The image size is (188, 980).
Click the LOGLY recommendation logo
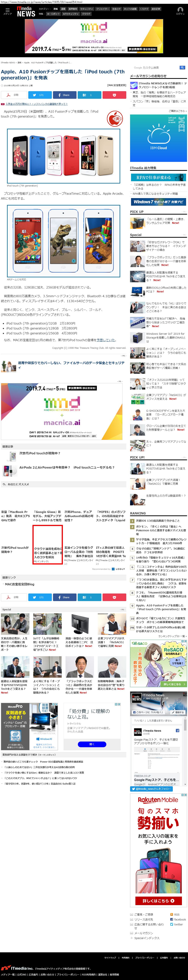tap(119, 569)
